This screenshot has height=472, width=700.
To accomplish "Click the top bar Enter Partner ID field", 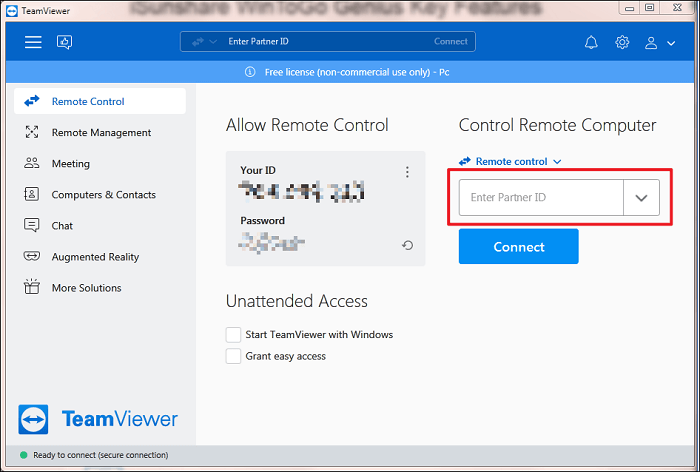I will pos(328,42).
